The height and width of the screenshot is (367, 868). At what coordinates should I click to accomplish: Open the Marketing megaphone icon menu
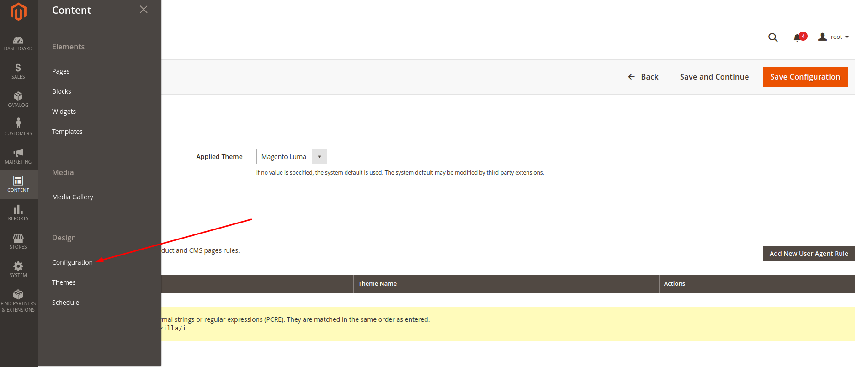[x=18, y=156]
